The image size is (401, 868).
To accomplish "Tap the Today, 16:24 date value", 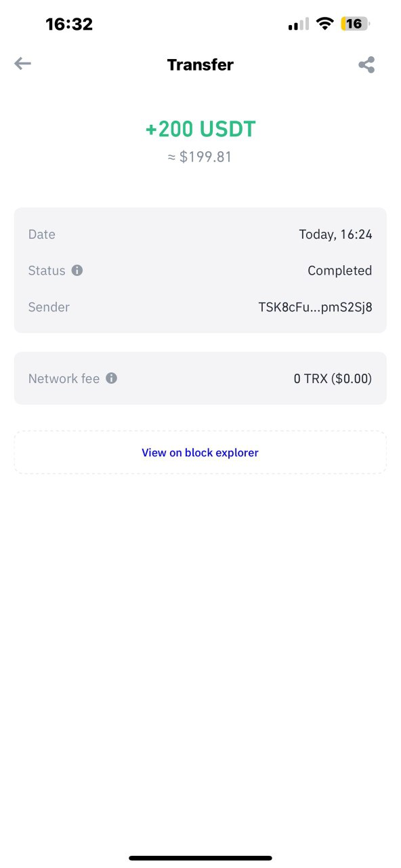I will click(x=335, y=235).
